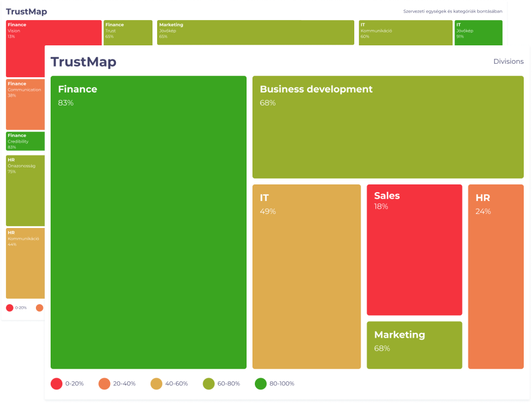532x403 pixels.
Task: Open the IT 49% division tile
Action: 306,276
